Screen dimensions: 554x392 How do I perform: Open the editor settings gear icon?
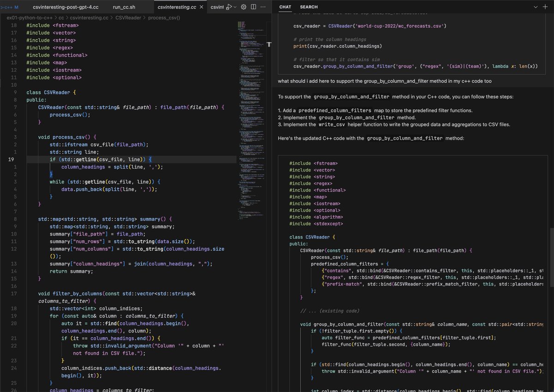[244, 7]
